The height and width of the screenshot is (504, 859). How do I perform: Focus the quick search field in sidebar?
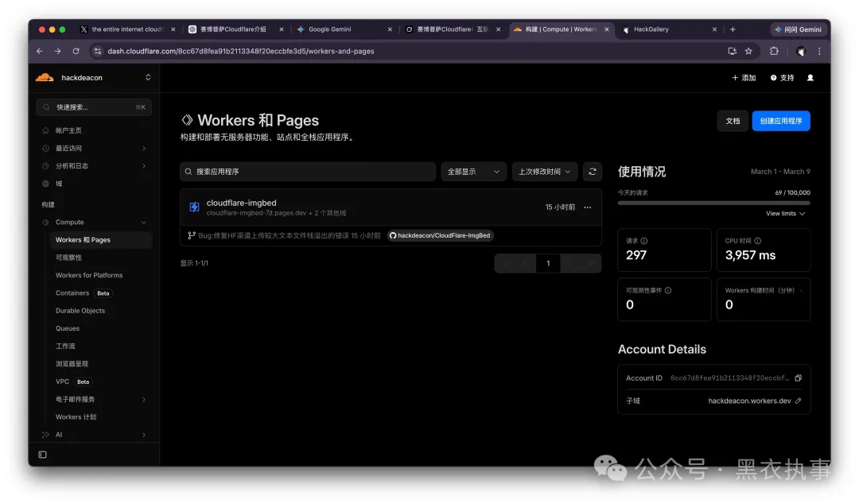click(x=94, y=107)
